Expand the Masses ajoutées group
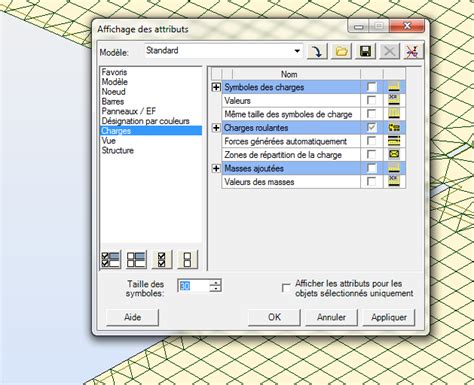Image resolution: width=474 pixels, height=385 pixels. point(216,168)
